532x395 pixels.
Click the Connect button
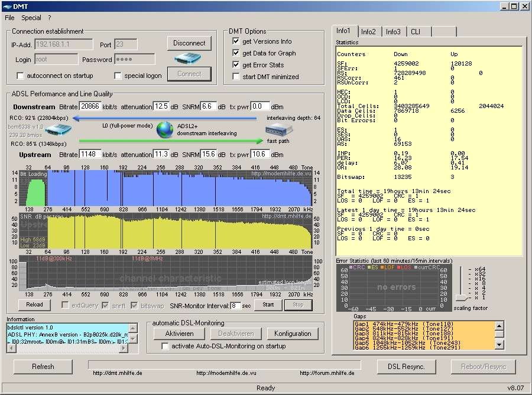pyautogui.click(x=189, y=74)
